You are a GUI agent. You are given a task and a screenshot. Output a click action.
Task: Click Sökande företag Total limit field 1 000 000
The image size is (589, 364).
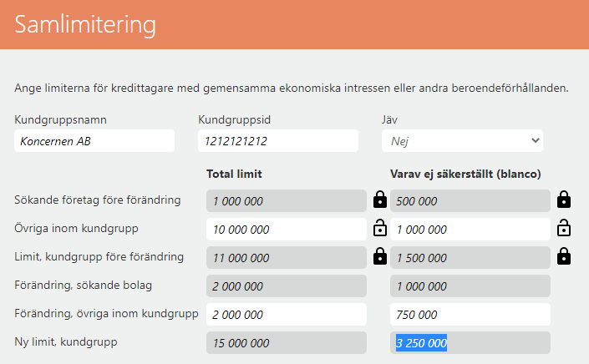point(287,200)
